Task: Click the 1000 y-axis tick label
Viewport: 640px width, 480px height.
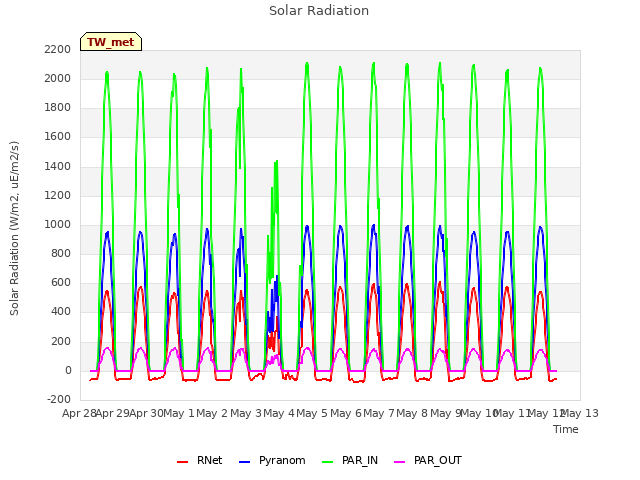Action: tap(58, 224)
